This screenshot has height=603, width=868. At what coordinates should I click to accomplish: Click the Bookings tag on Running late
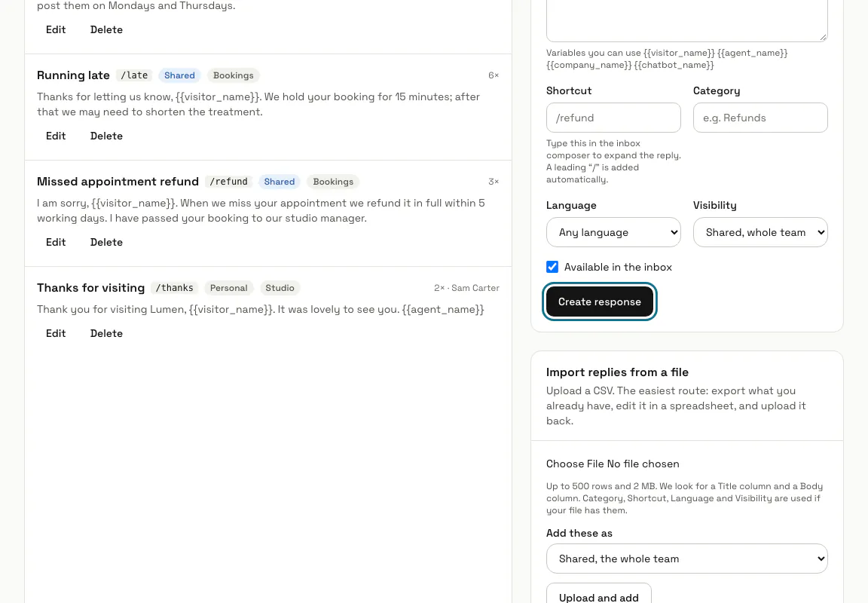(233, 75)
